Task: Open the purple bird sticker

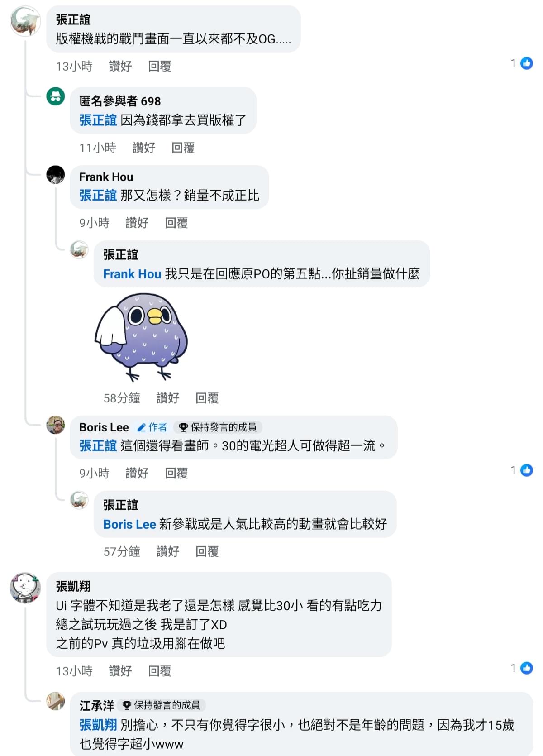Action: click(141, 337)
